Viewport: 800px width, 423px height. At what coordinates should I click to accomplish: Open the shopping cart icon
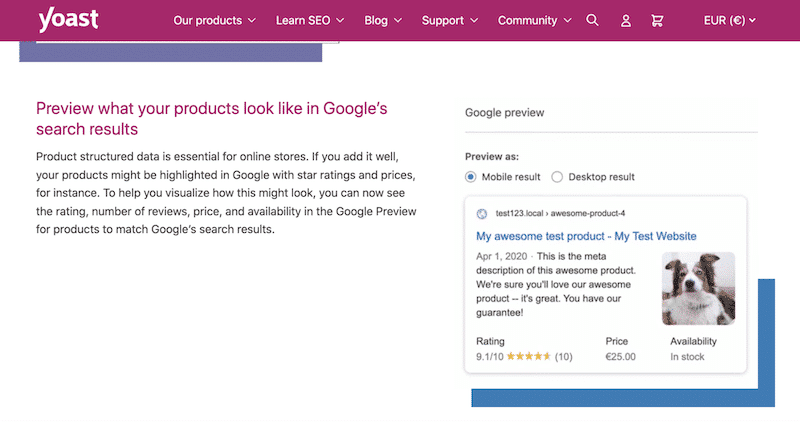(x=657, y=21)
